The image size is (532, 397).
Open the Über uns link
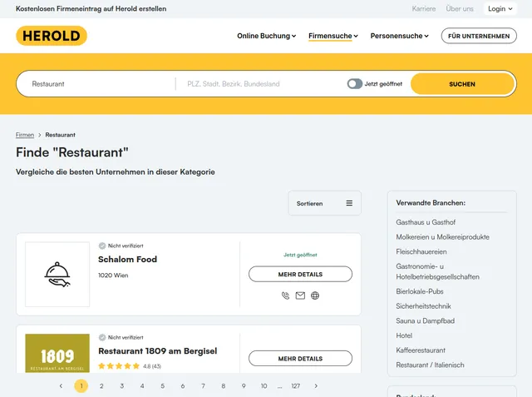click(460, 9)
